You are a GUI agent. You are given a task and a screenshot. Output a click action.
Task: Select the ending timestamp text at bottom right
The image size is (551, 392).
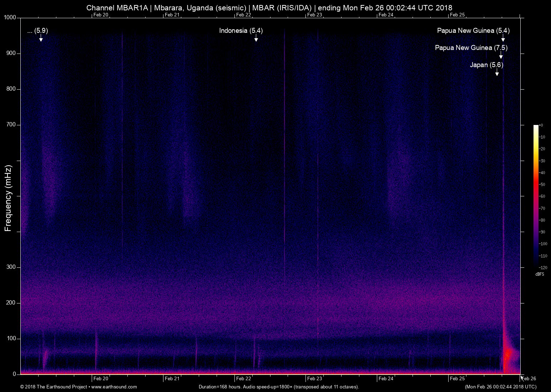(x=500, y=387)
